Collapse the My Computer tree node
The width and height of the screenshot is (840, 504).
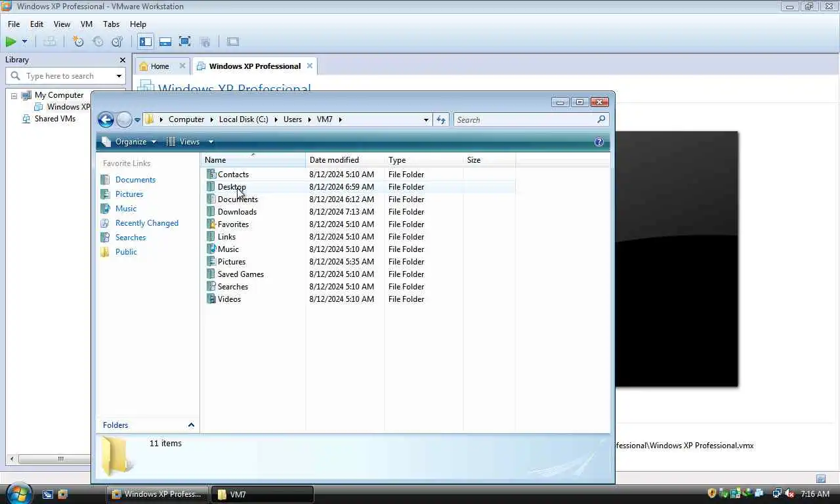coord(14,95)
